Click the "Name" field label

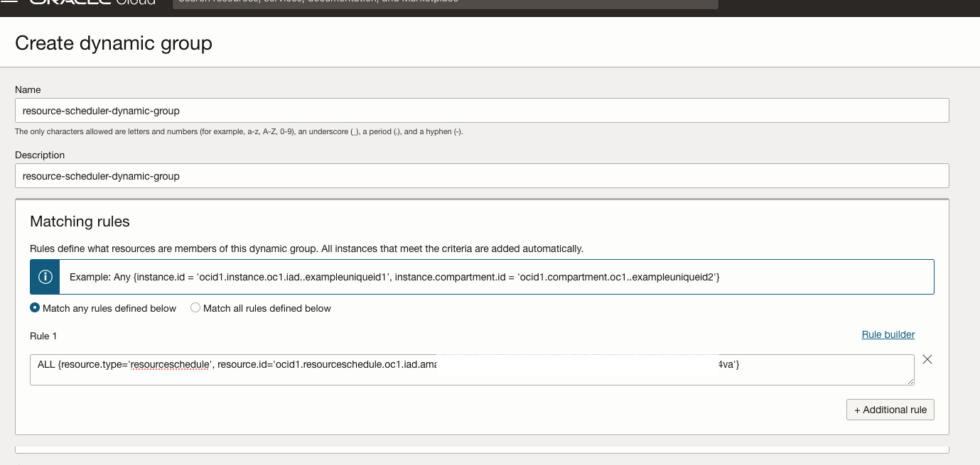click(x=28, y=90)
